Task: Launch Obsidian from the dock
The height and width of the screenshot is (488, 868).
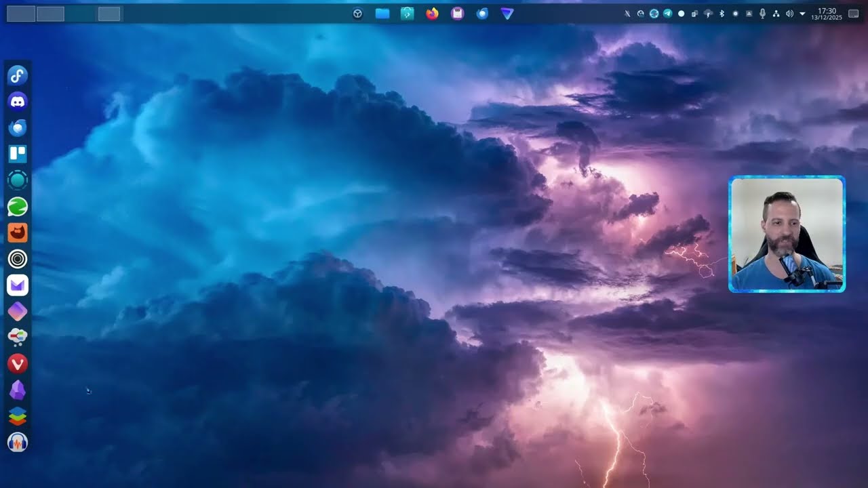Action: coord(18,390)
